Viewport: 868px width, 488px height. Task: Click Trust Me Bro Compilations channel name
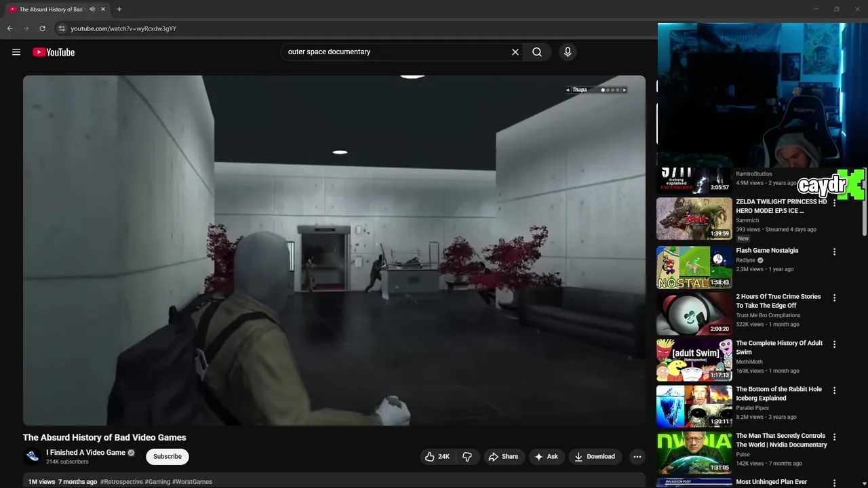pos(768,316)
